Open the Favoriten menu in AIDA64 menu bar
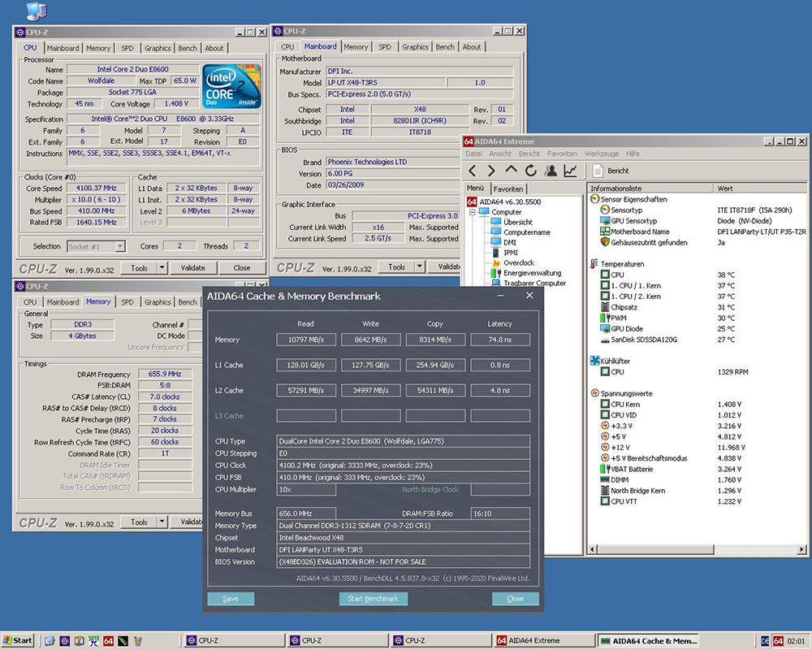 coord(562,154)
